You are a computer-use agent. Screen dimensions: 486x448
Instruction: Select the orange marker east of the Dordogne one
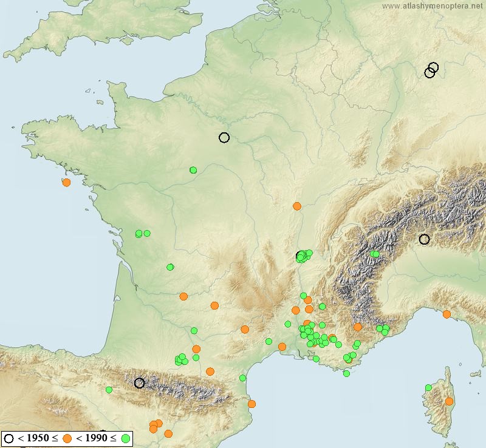pos(214,306)
